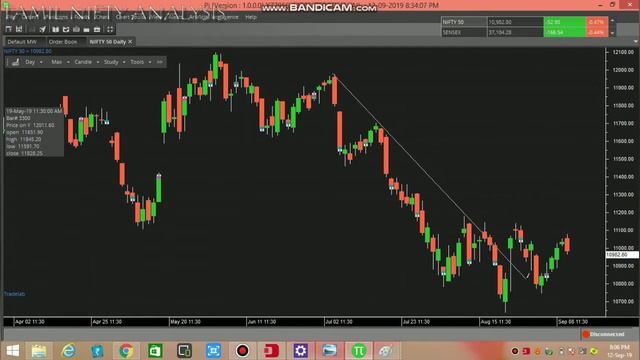Close the NIFTY 50 Daily tab
Screen dimensions: 640x360
(x=130, y=42)
